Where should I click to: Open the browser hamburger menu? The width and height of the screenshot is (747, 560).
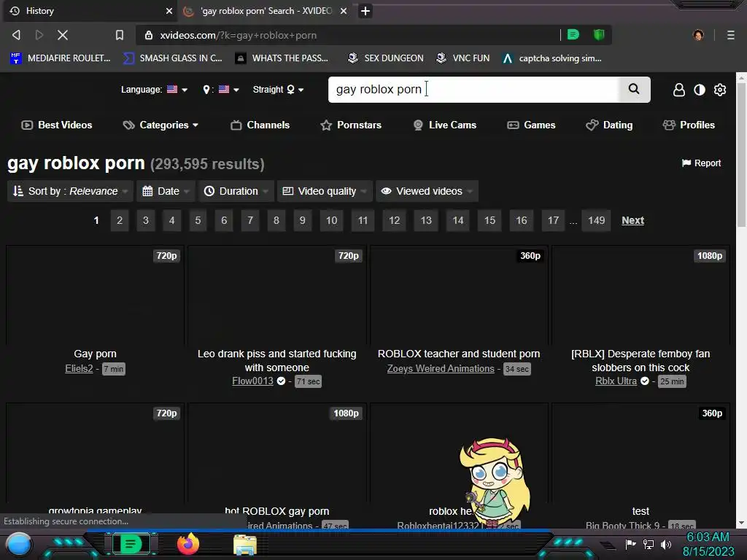730,35
